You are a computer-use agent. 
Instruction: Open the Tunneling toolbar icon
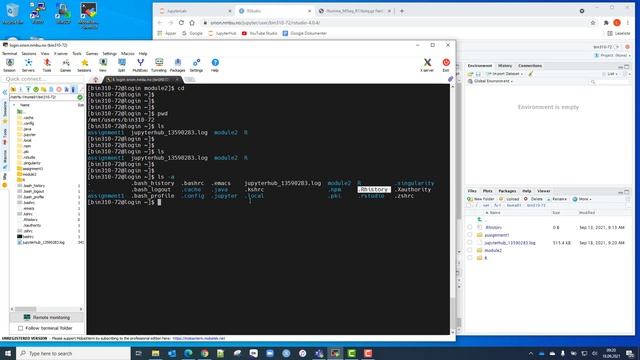159,65
